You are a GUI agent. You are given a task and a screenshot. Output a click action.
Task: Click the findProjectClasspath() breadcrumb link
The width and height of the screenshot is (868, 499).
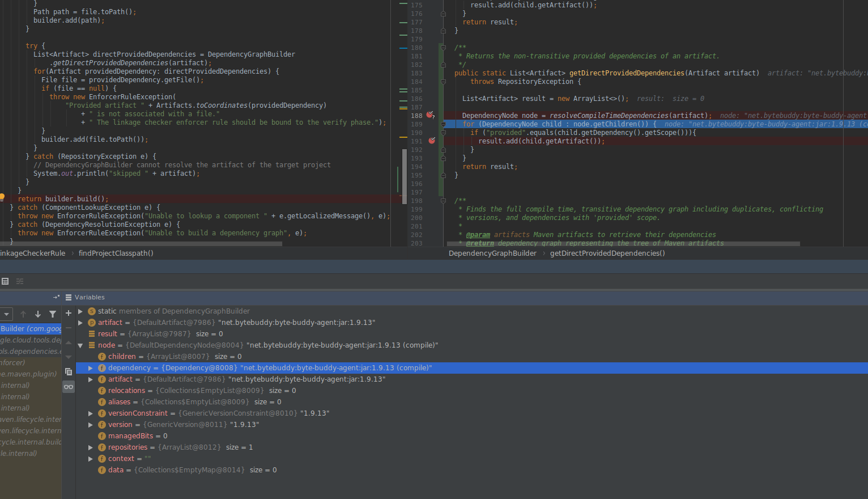[116, 253]
